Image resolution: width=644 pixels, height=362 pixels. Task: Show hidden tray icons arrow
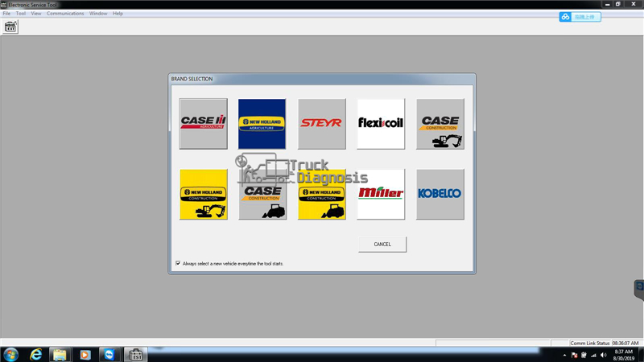tap(564, 355)
